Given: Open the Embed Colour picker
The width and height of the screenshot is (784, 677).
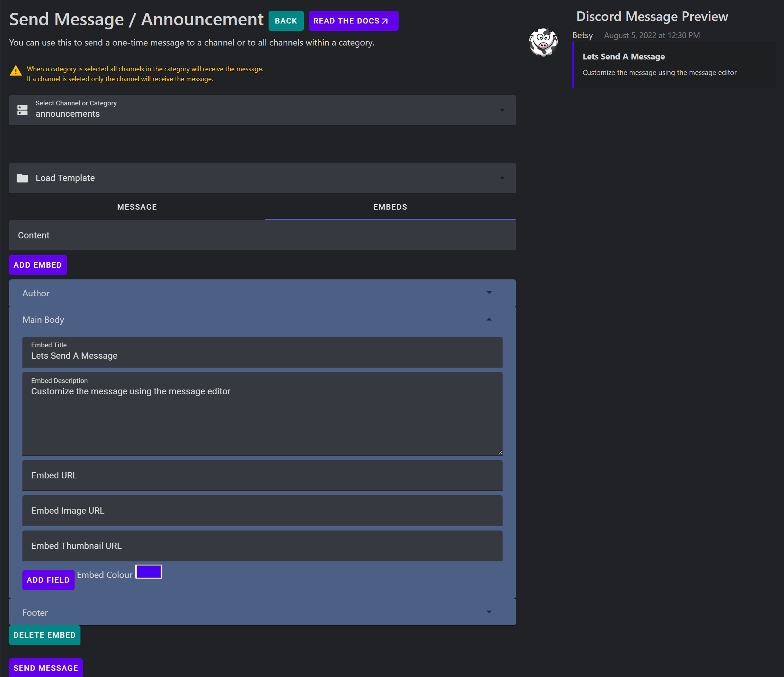Looking at the screenshot, I should click(148, 572).
